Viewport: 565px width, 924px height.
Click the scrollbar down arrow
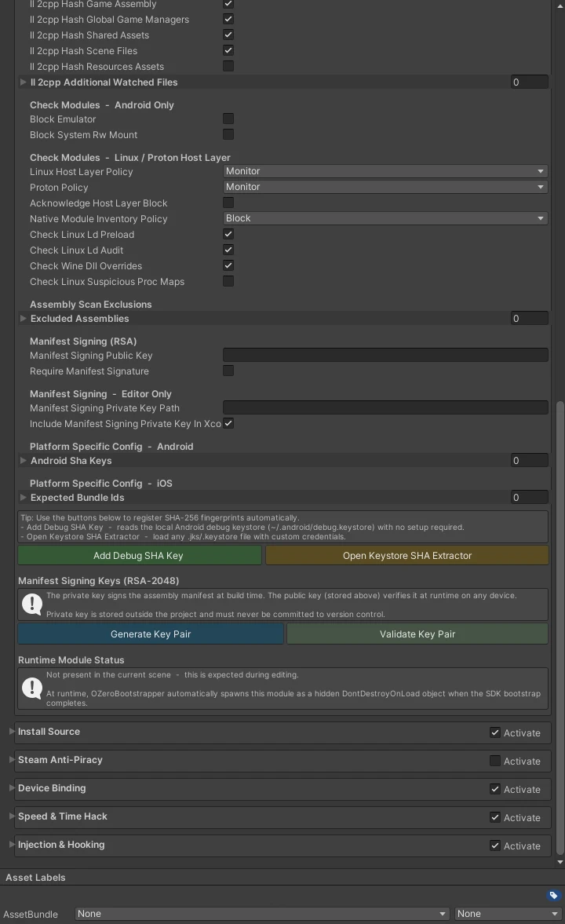click(x=560, y=861)
